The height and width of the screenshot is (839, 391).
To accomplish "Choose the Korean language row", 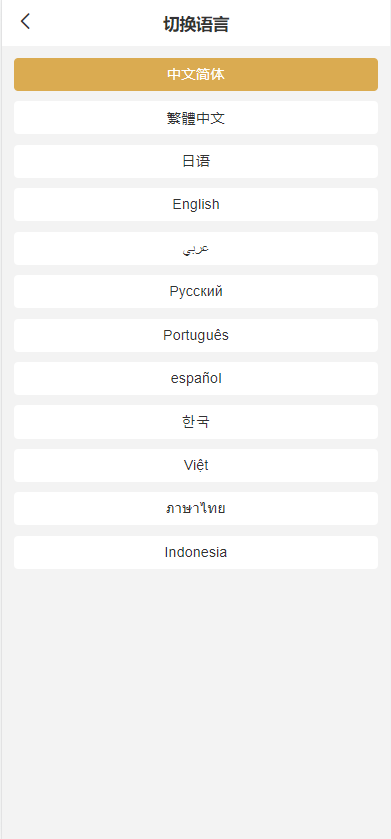I will [x=196, y=422].
